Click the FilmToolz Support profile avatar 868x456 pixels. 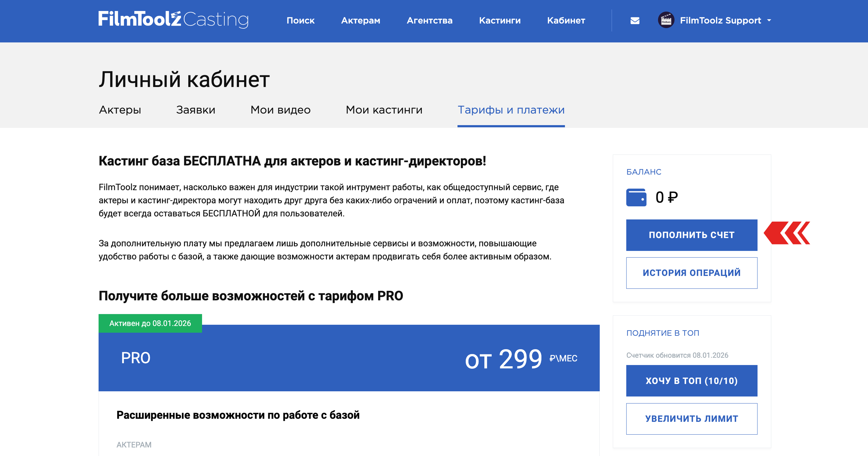point(666,20)
